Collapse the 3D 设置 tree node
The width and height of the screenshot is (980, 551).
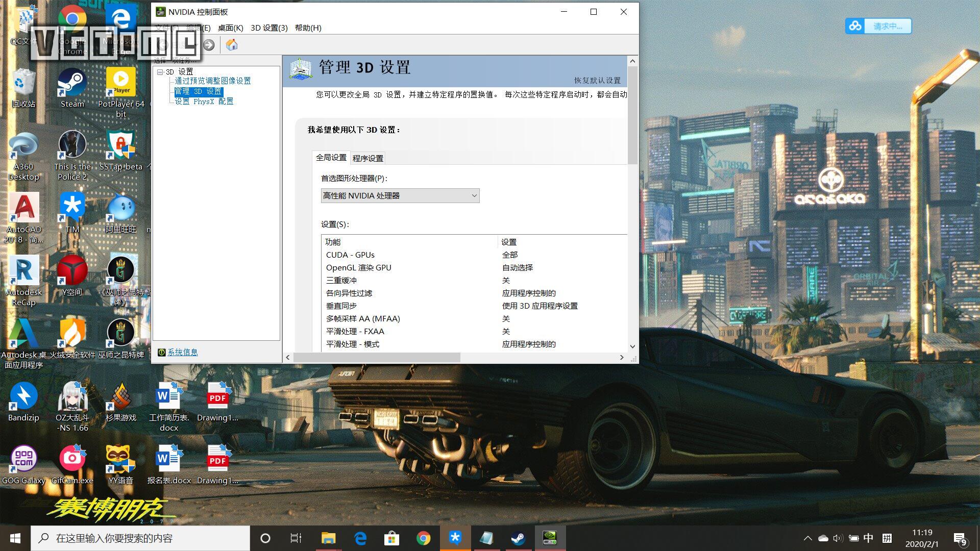[160, 72]
